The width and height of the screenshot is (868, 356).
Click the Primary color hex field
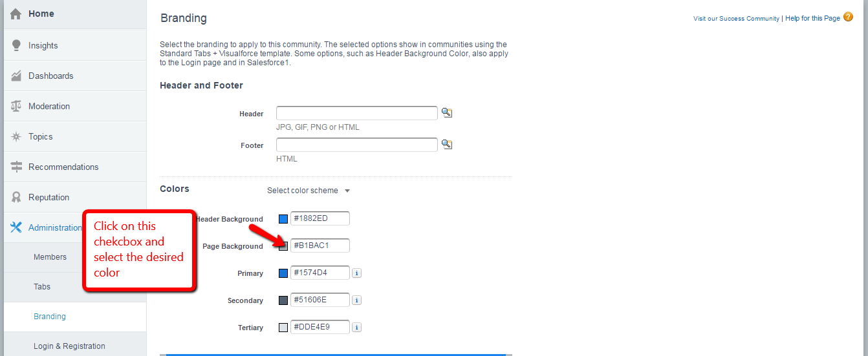(x=320, y=273)
